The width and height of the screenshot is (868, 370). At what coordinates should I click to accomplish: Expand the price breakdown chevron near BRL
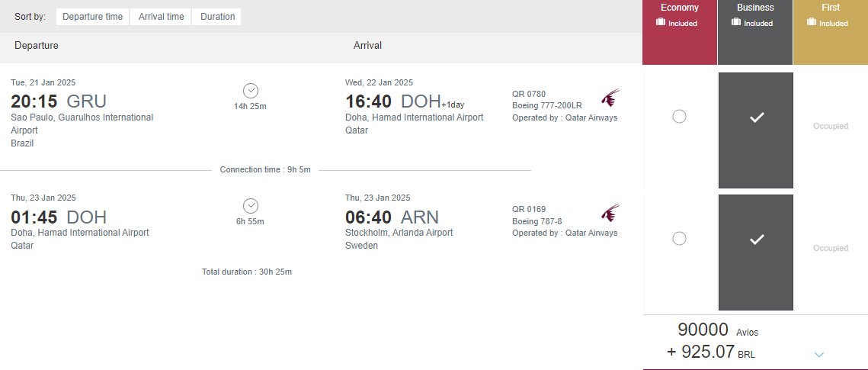click(819, 355)
